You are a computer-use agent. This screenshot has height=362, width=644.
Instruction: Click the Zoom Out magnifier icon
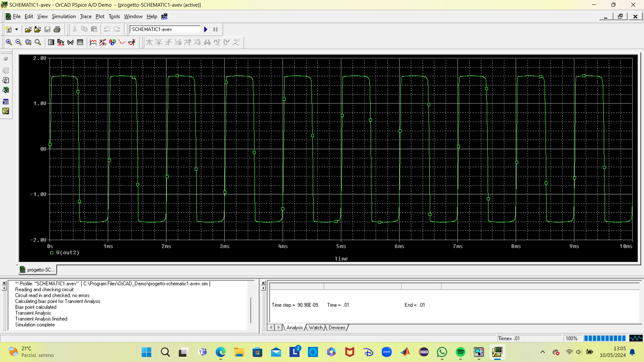18,42
